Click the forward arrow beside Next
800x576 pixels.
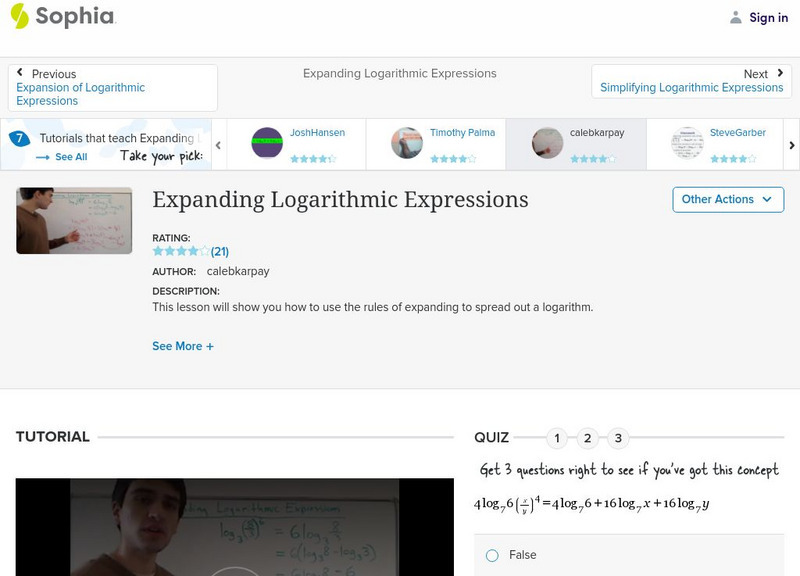[x=779, y=73]
